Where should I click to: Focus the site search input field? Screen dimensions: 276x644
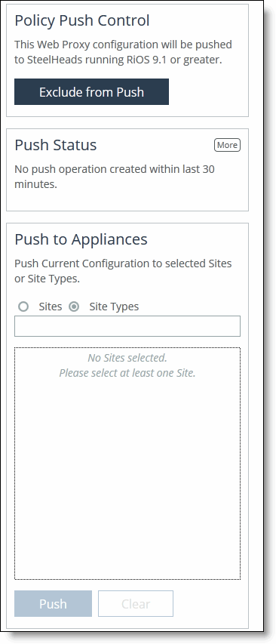[127, 326]
